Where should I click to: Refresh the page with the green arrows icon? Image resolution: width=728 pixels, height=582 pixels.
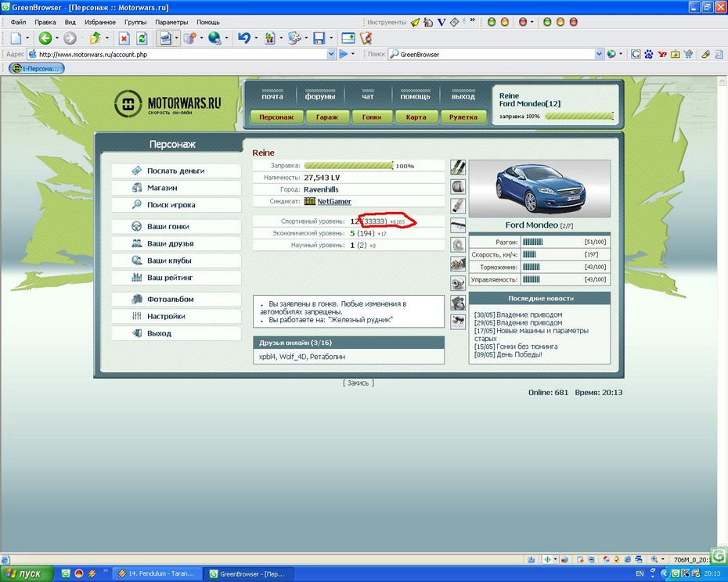pyautogui.click(x=142, y=38)
